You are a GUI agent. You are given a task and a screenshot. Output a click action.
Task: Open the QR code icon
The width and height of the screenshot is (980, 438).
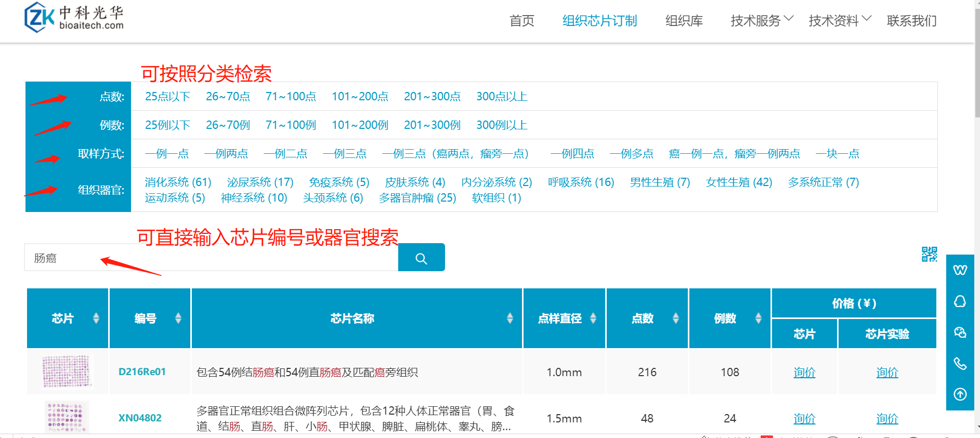[x=930, y=254]
